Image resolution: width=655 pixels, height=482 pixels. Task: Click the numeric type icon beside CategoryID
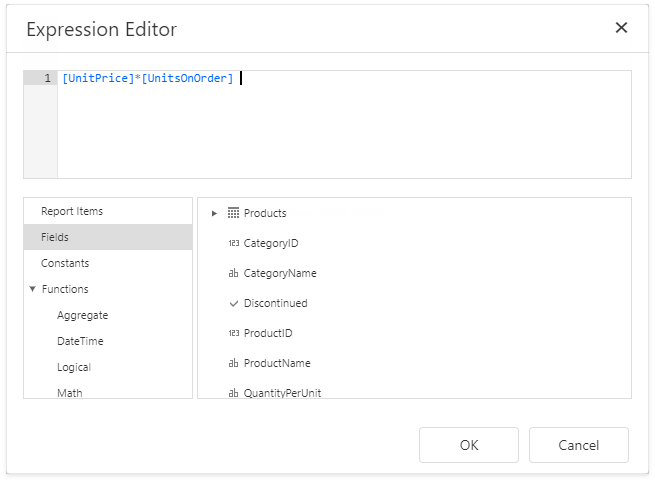[x=233, y=243]
